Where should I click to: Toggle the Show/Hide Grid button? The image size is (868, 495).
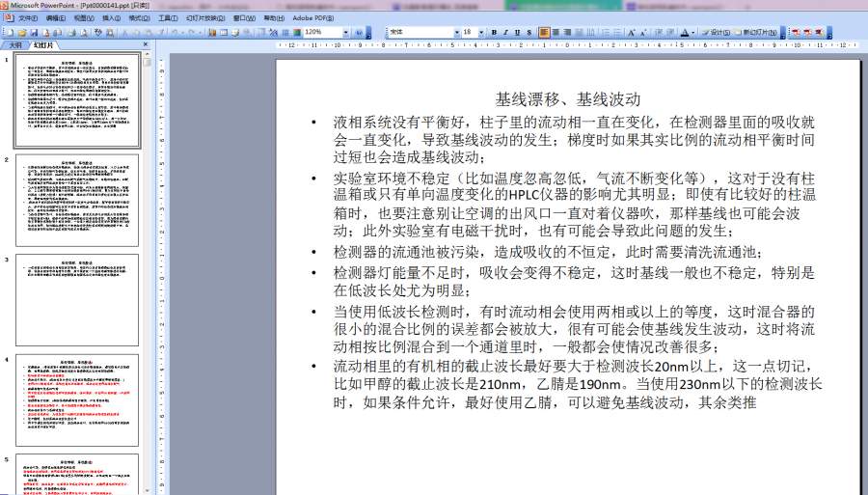[x=285, y=33]
